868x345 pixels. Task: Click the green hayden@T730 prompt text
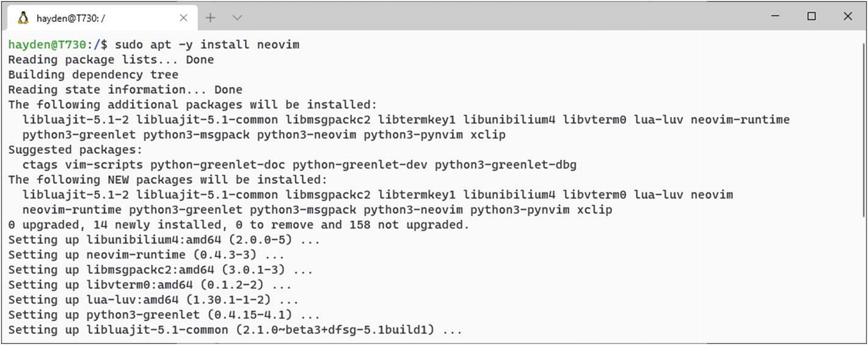pos(47,45)
